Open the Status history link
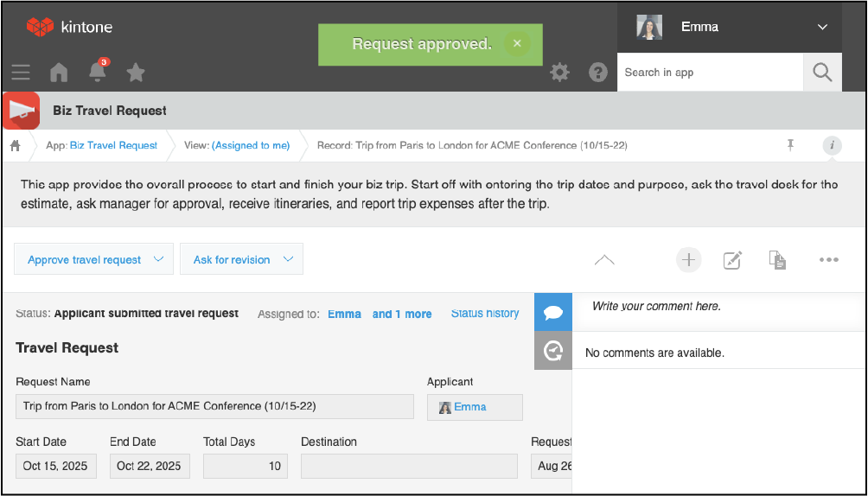868x496 pixels. coord(485,314)
